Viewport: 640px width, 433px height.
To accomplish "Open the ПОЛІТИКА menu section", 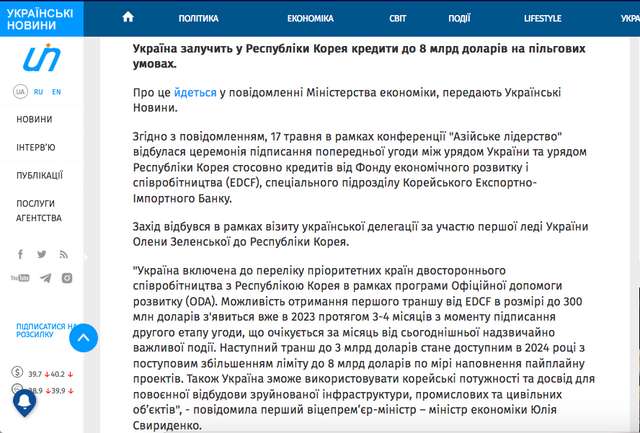I will click(x=198, y=18).
